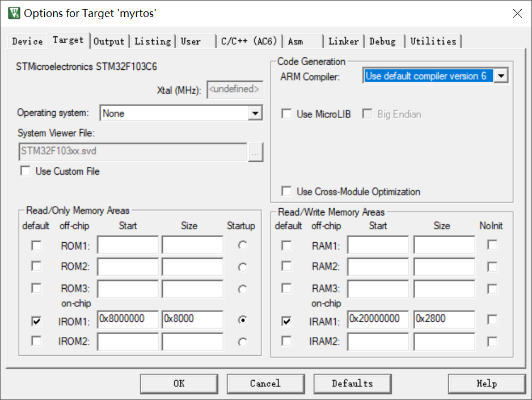Enable NoInit for IRAM2
532x400 pixels.
tap(492, 342)
